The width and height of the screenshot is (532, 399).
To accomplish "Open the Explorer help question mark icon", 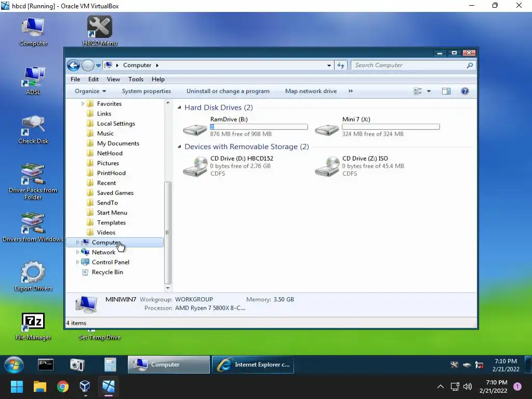I will (x=465, y=91).
